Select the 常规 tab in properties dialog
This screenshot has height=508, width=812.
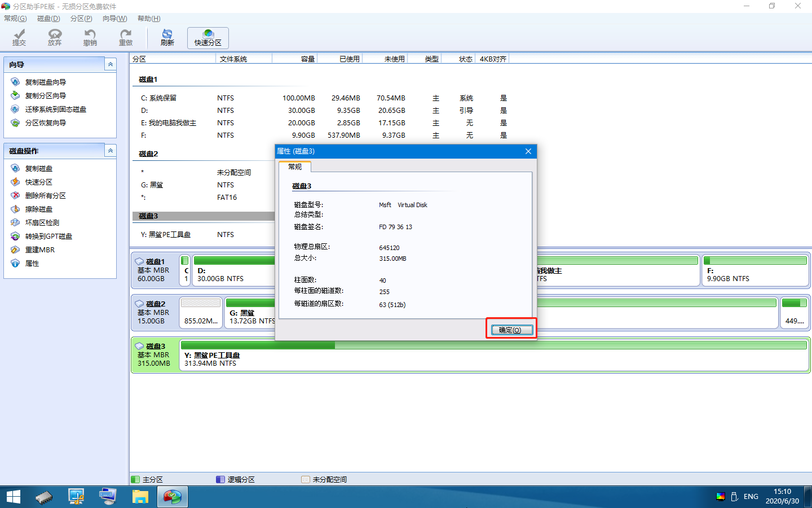[295, 167]
